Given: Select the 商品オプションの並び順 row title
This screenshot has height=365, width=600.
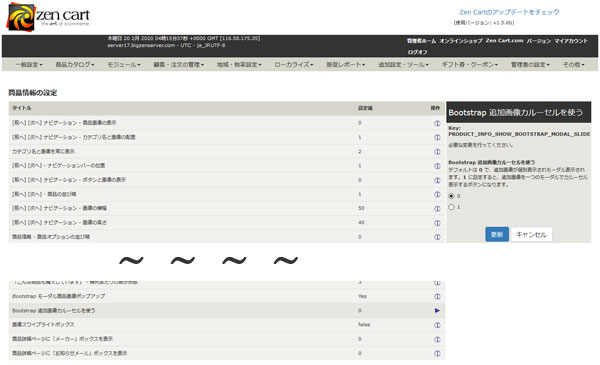Looking at the screenshot, I should (x=51, y=237).
